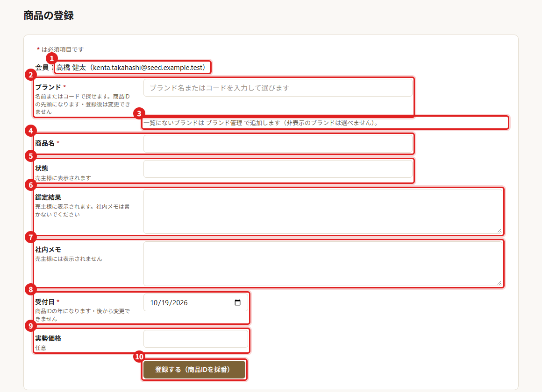This screenshot has height=392, width=542.
Task: Click the 実勢価格 field label
Action: point(48,338)
